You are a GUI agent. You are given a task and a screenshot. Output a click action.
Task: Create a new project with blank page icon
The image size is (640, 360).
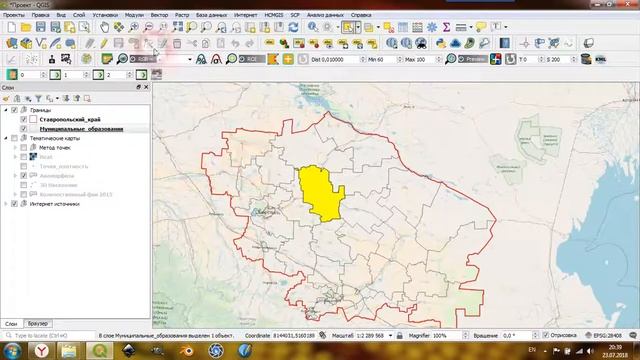(x=11, y=27)
